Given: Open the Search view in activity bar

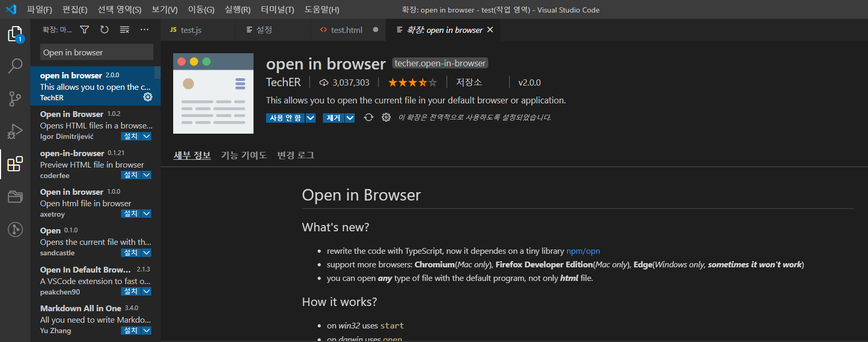Looking at the screenshot, I should tap(15, 66).
